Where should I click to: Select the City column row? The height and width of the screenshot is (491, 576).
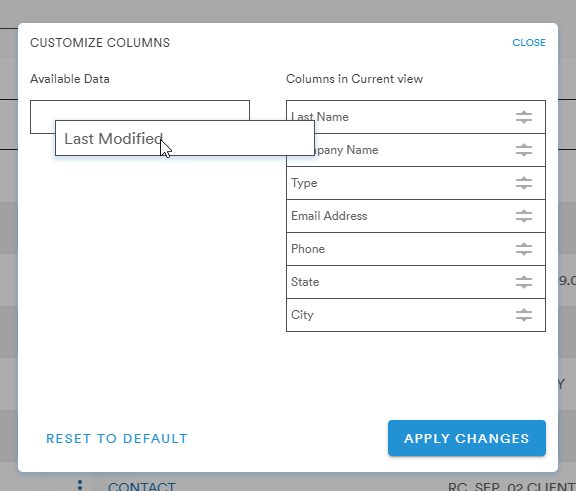tap(416, 315)
